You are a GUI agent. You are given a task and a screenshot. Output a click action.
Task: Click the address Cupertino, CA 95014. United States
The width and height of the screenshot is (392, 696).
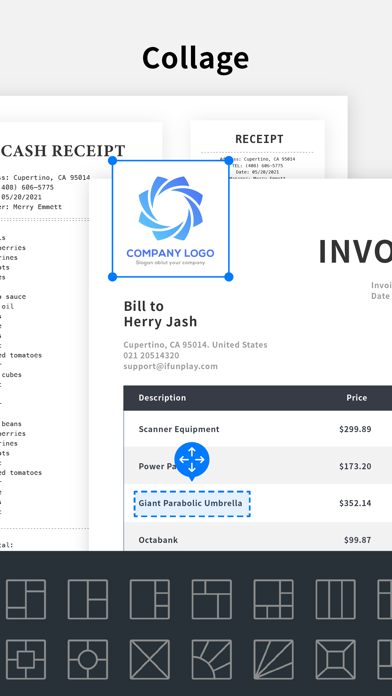pos(195,344)
